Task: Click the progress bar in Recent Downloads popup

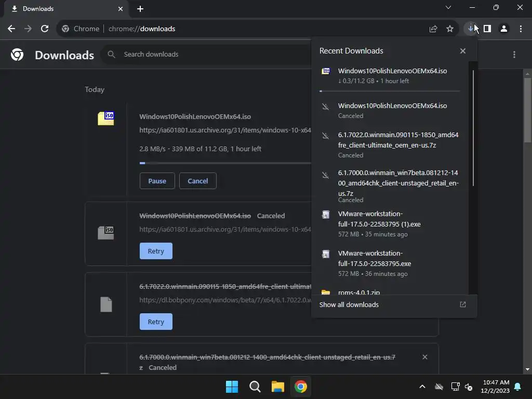Action: [390, 91]
